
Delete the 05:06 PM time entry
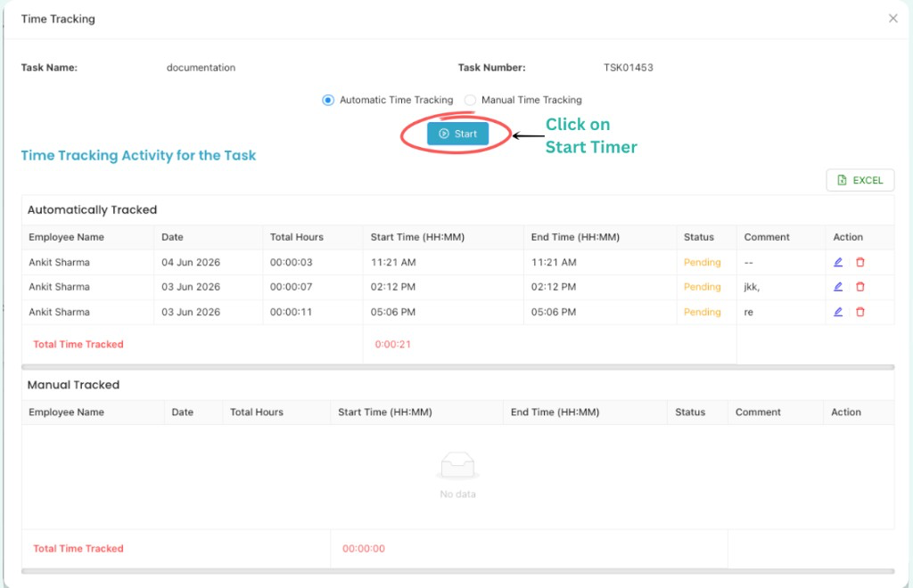(x=860, y=312)
